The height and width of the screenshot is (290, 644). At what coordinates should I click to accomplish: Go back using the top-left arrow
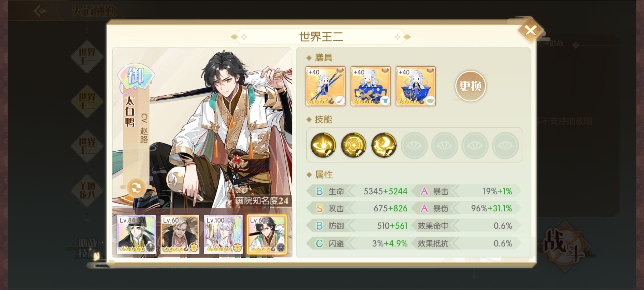click(x=41, y=11)
